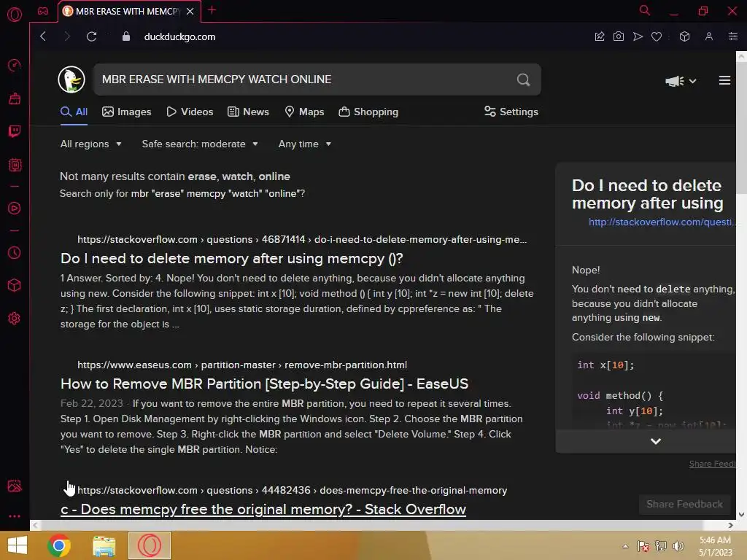The width and height of the screenshot is (747, 560).
Task: Bookmark the page with heart icon
Action: (657, 36)
